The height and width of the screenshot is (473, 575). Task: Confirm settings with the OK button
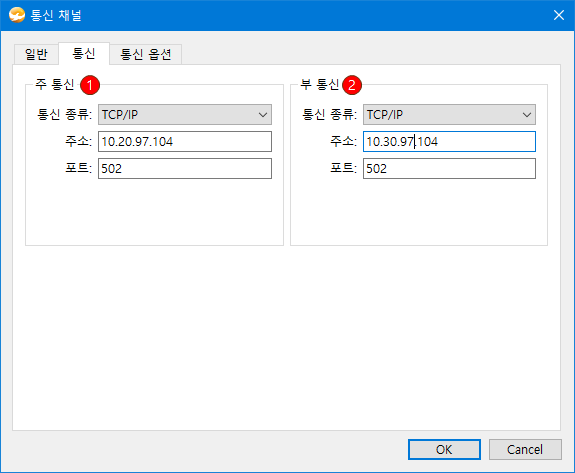coord(444,450)
